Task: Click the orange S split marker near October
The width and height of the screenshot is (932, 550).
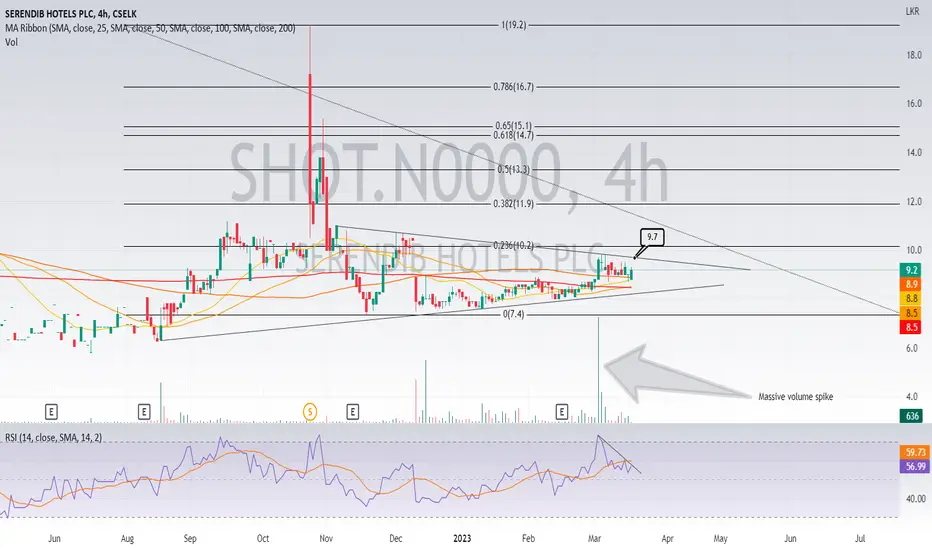Action: pyautogui.click(x=310, y=411)
